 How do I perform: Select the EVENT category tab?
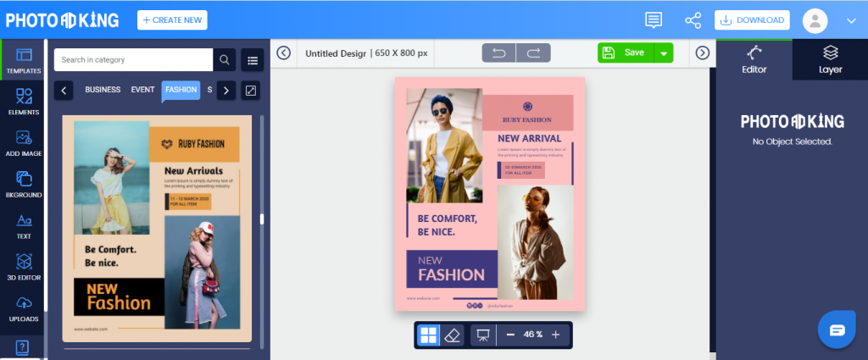(x=142, y=90)
